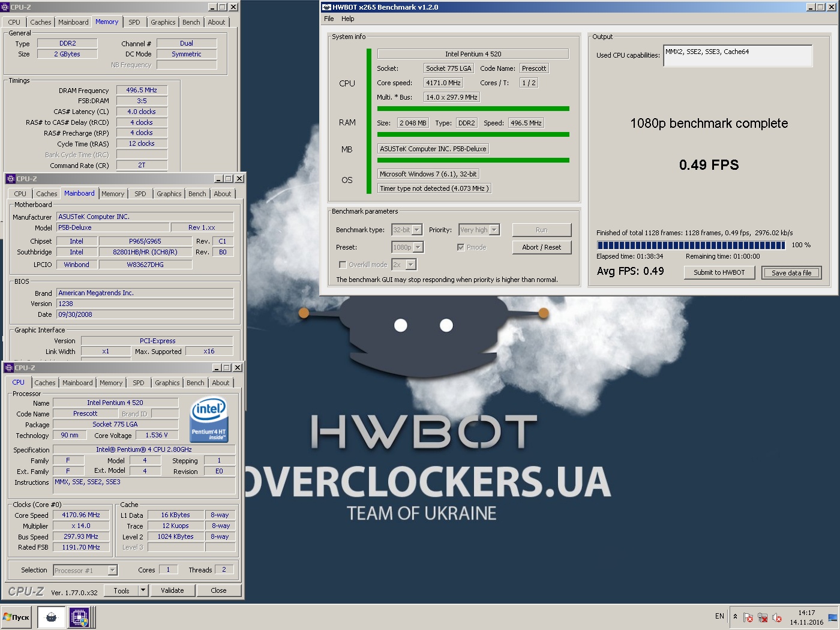Screen dimensions: 840x630
Task: Minimize the CPU-Z Mainboard window
Action: (218, 179)
